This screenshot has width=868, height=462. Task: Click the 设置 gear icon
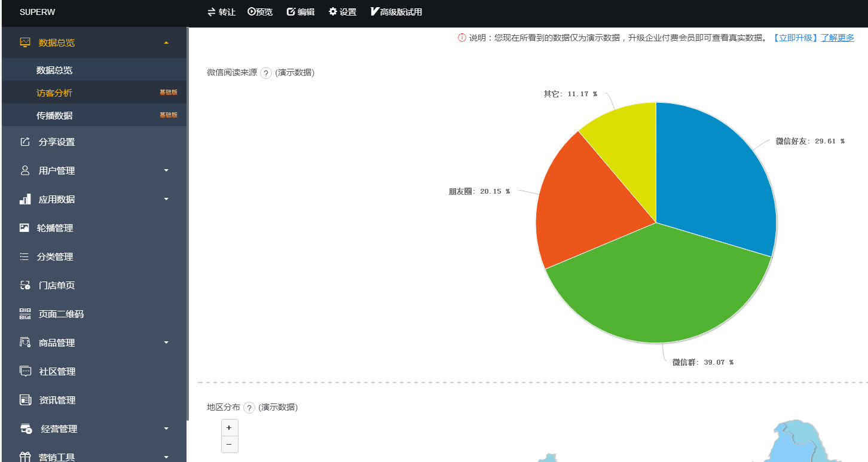tap(333, 11)
